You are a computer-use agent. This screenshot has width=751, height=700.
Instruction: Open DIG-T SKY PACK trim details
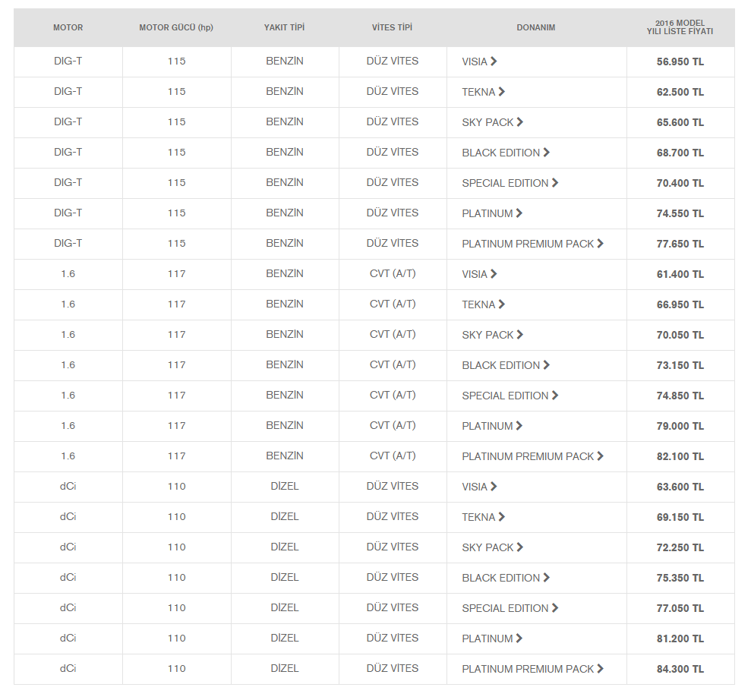(492, 122)
